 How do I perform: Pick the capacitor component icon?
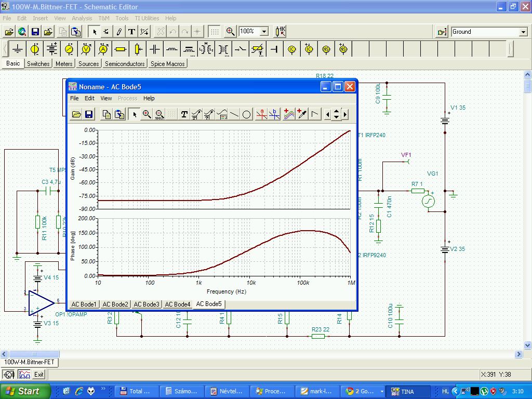click(x=155, y=49)
